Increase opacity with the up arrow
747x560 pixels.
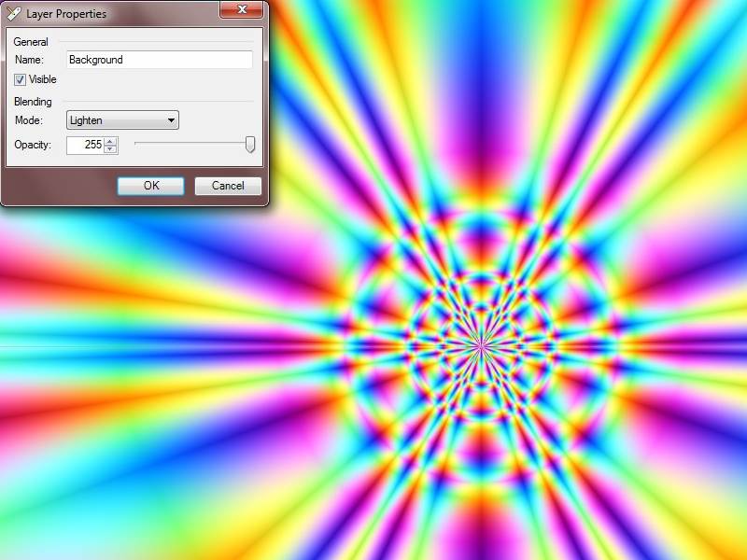[x=110, y=141]
